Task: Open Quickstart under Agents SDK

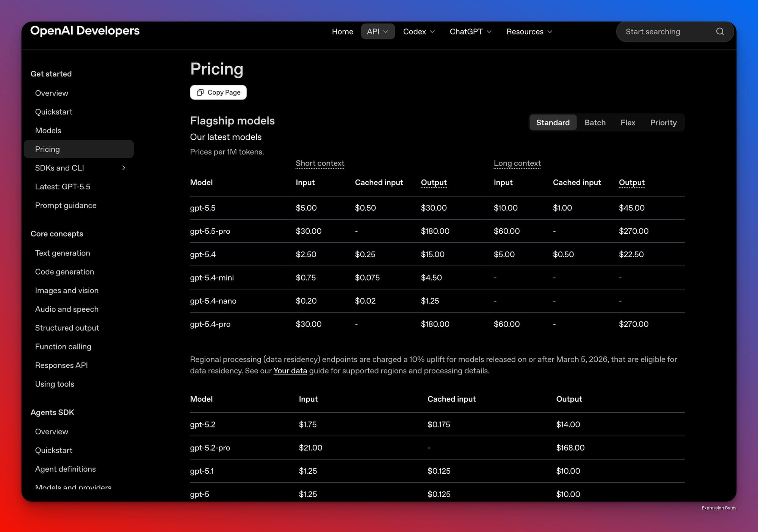Action: tap(53, 451)
